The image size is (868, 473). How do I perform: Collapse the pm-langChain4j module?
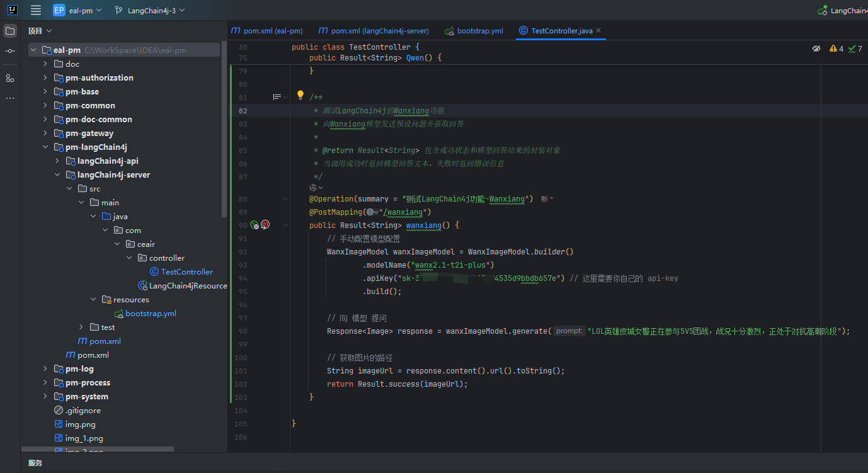click(x=45, y=147)
